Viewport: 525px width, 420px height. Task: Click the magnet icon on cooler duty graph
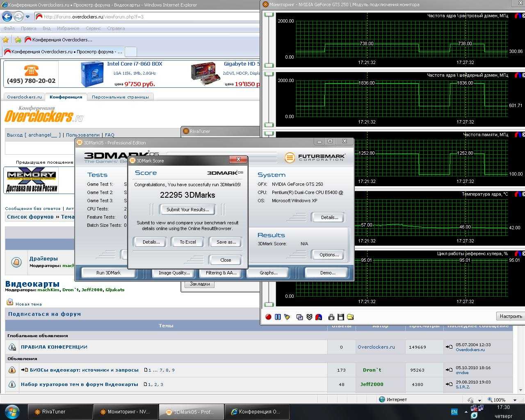[x=518, y=253]
